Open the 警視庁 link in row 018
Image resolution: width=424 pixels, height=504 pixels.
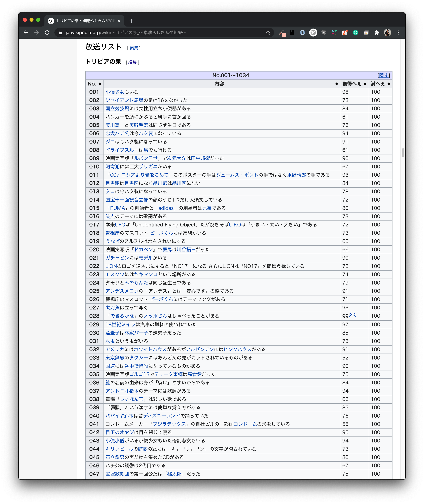tap(112, 233)
